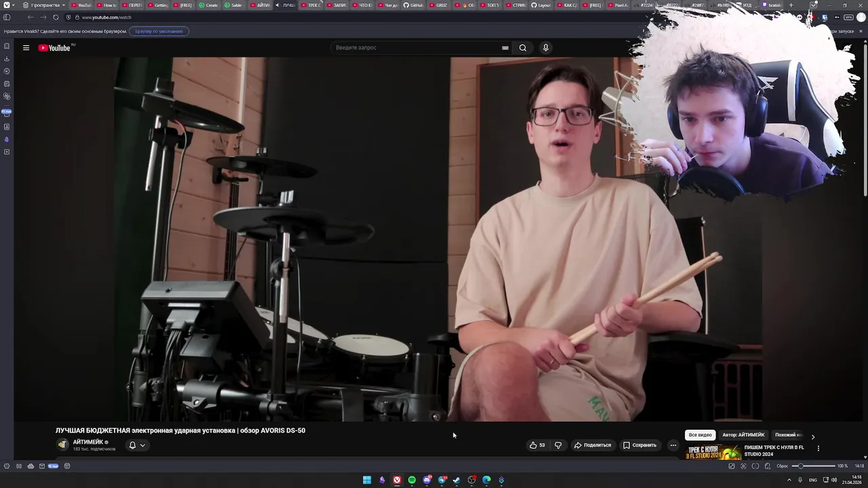The image size is (868, 488).
Task: Go back with the browser back arrow
Action: (31, 17)
